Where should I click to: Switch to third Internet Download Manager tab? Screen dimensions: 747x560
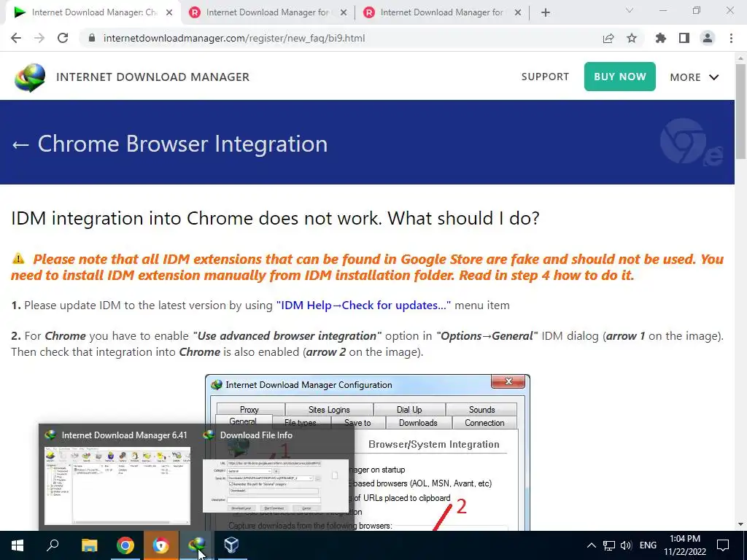442,12
